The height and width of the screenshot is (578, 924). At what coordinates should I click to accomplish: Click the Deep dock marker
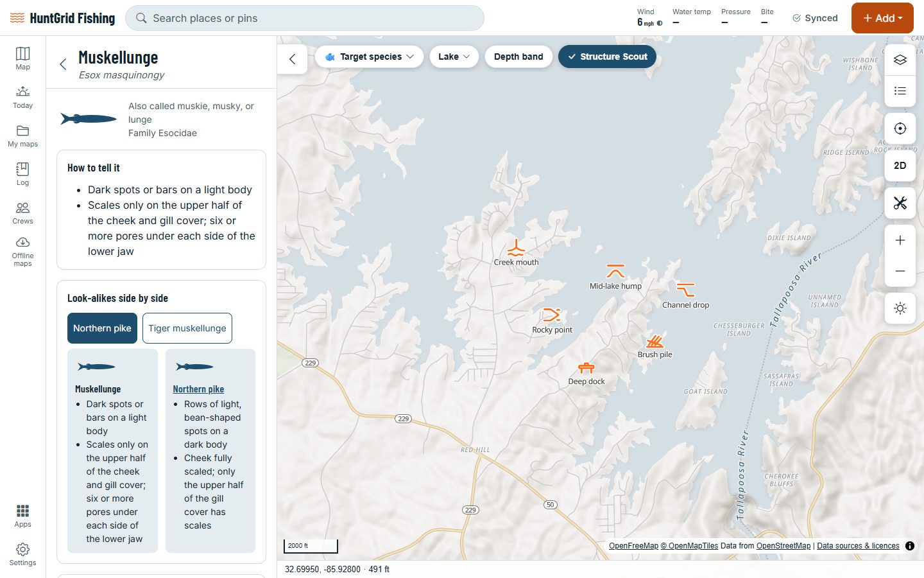(586, 367)
